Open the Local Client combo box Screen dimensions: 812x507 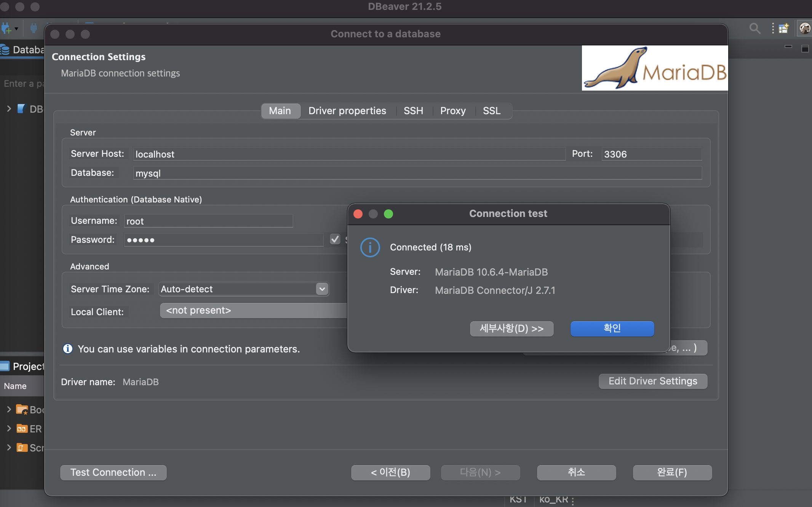[x=254, y=311]
